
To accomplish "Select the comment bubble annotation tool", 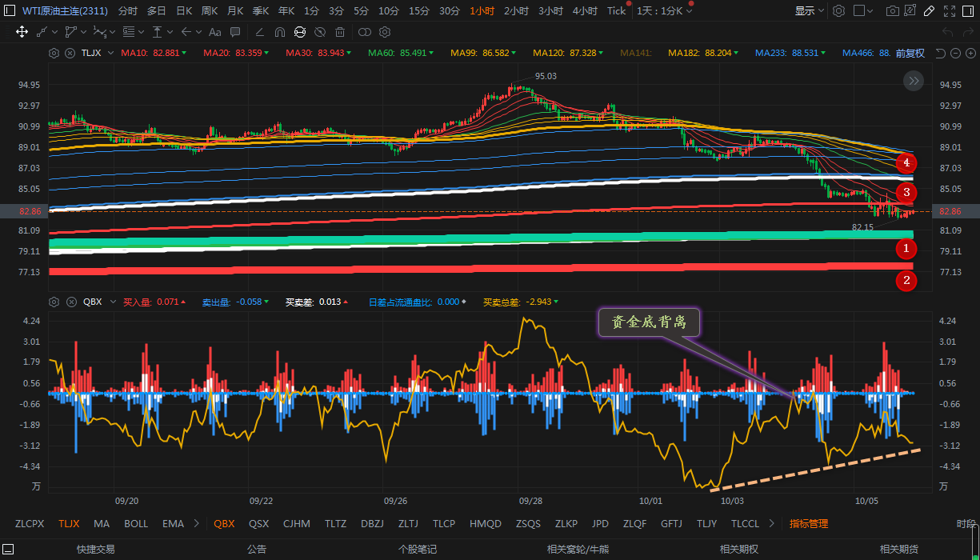I will tap(235, 32).
